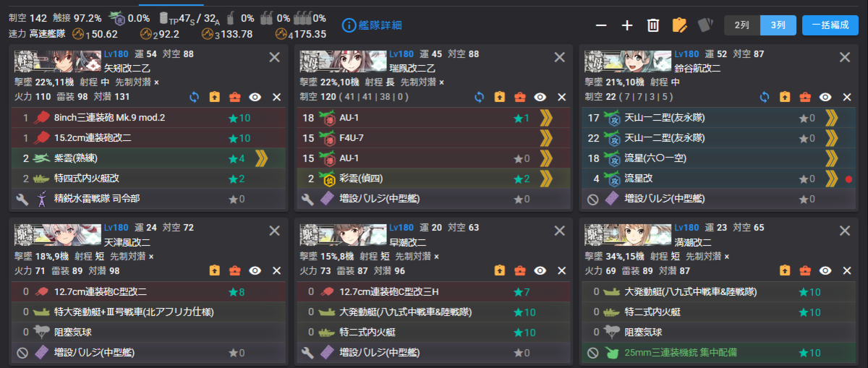The height and width of the screenshot is (368, 868).
Task: Open the proficiency chevron for 流星(六〇一空)
Action: point(831,158)
